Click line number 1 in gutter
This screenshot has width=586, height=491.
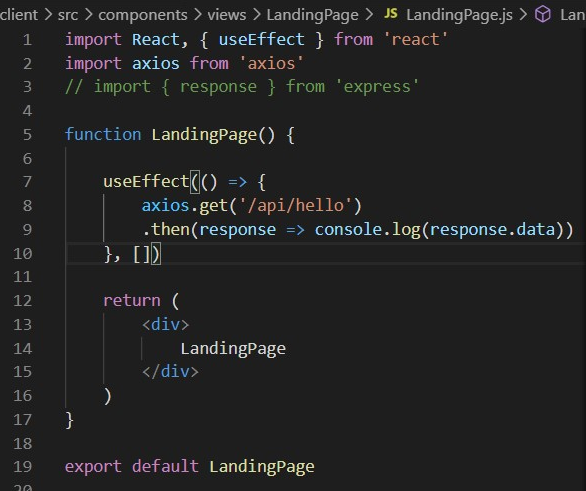click(27, 40)
